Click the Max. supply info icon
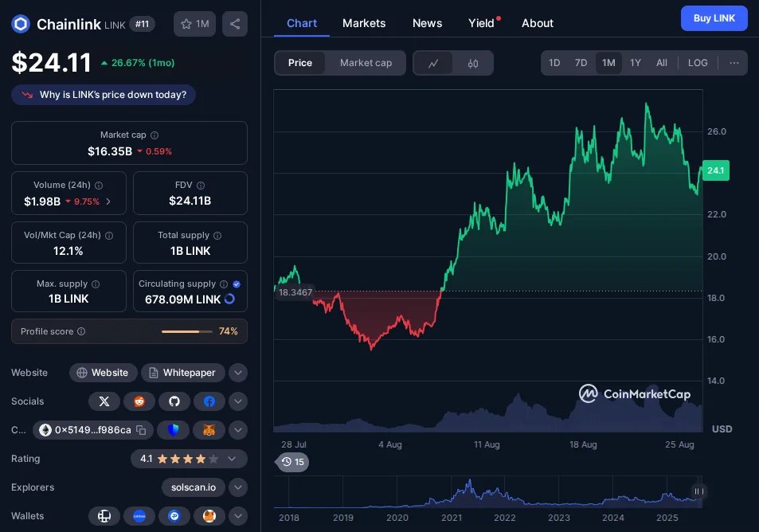The image size is (759, 532). tap(96, 284)
